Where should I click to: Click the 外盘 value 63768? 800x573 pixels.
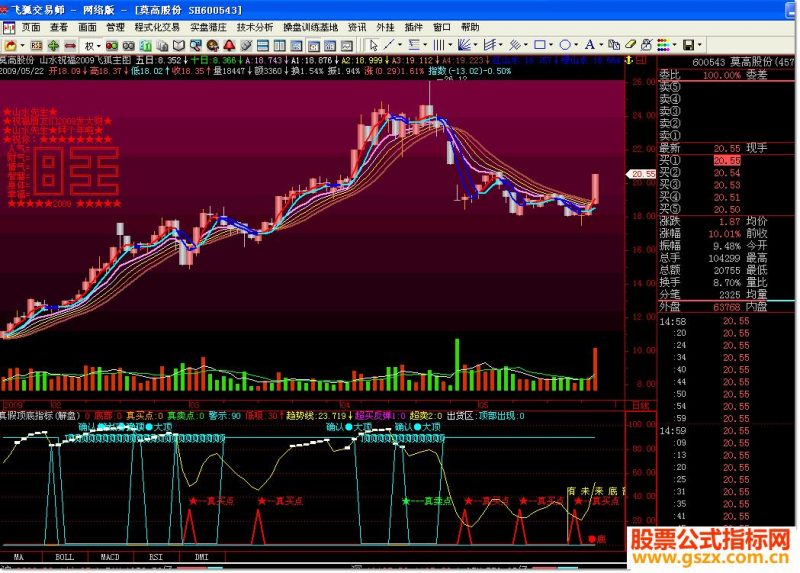727,307
